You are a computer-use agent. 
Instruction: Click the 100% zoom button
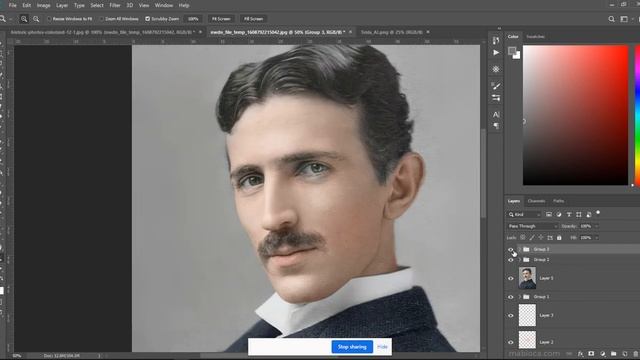[193, 19]
